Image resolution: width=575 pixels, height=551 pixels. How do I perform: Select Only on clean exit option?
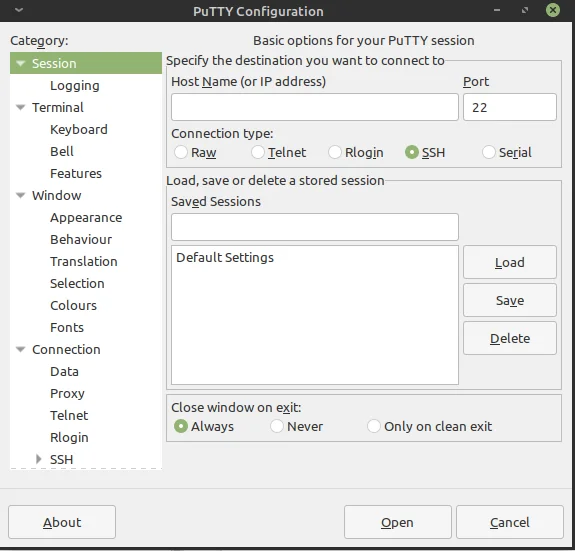pyautogui.click(x=374, y=426)
